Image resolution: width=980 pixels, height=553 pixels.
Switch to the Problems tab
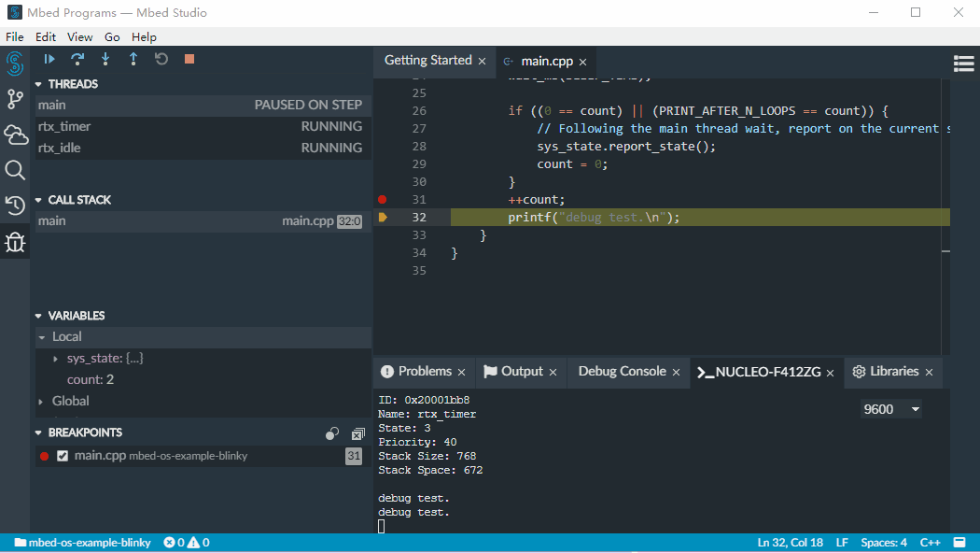tap(425, 371)
